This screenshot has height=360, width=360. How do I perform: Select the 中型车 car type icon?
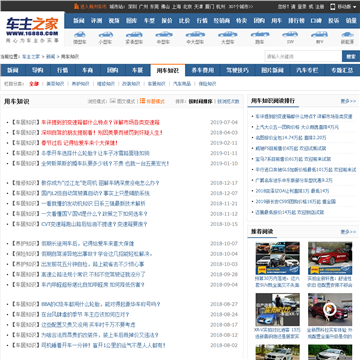tap(164, 37)
